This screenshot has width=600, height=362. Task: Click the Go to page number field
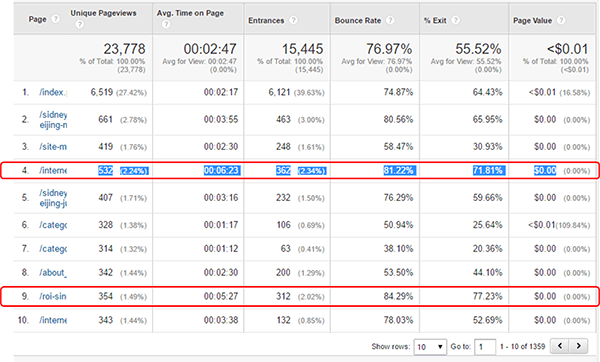pyautogui.click(x=485, y=347)
